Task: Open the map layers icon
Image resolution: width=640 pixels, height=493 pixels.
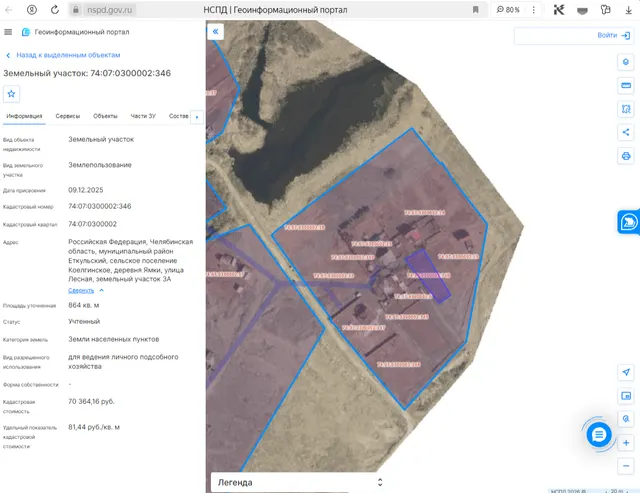Action: (626, 62)
